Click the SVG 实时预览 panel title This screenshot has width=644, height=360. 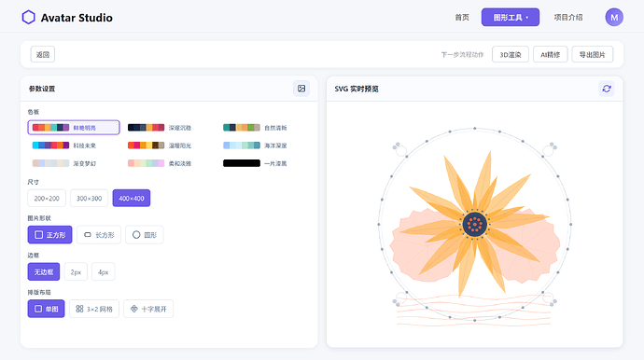[357, 89]
